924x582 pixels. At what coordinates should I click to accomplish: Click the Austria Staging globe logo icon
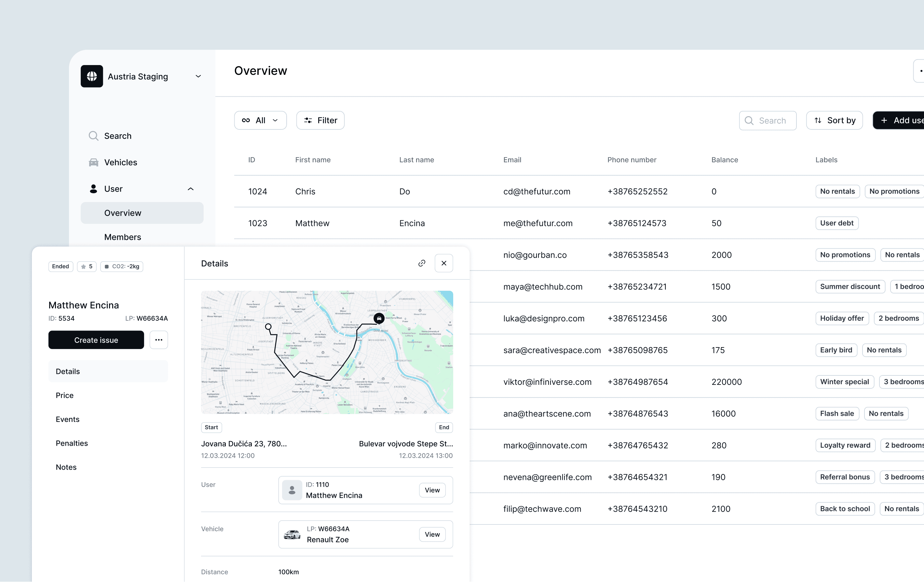pyautogui.click(x=92, y=76)
